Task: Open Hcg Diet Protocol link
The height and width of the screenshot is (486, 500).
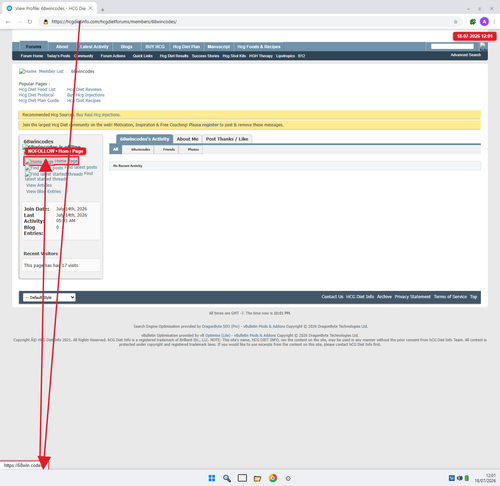Action: point(36,95)
